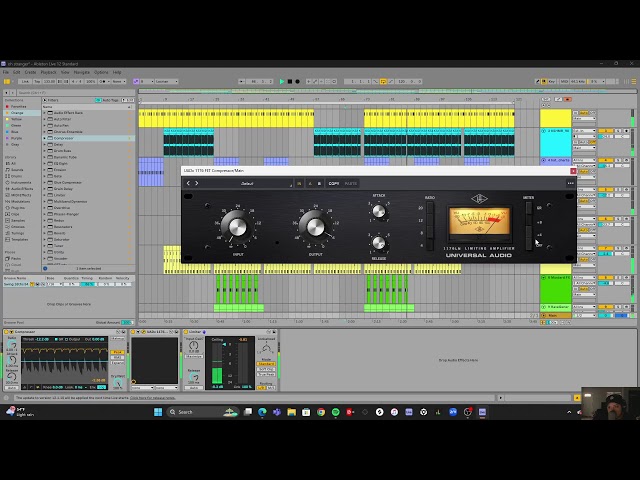Viewport: 640px width, 480px height.
Task: Open the Options menu
Action: coord(101,72)
